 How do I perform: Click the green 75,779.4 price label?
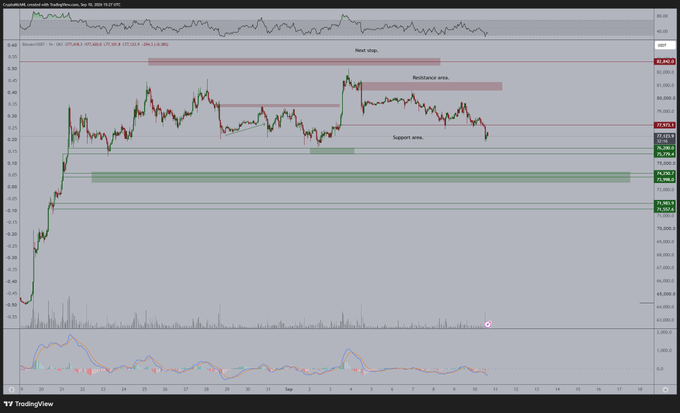pyautogui.click(x=665, y=154)
